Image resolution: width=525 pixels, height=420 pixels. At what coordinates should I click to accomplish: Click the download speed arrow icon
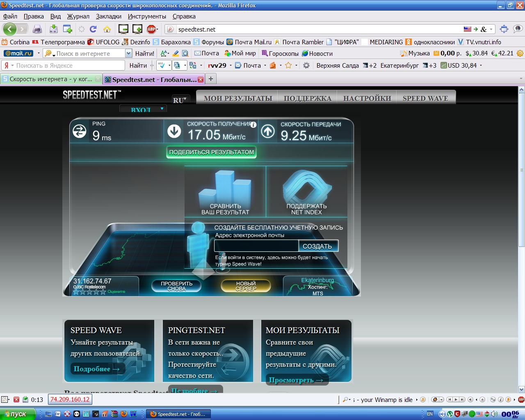pyautogui.click(x=174, y=131)
